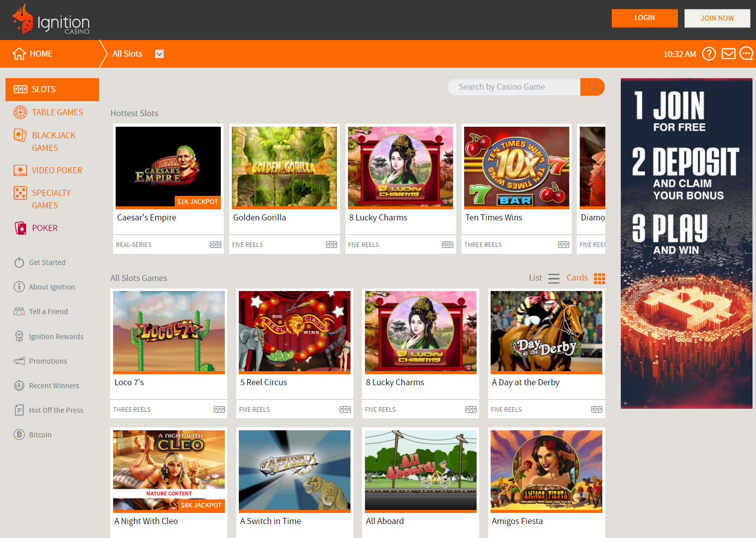
Task: Focus the Search by Casino Game field
Action: (x=514, y=87)
